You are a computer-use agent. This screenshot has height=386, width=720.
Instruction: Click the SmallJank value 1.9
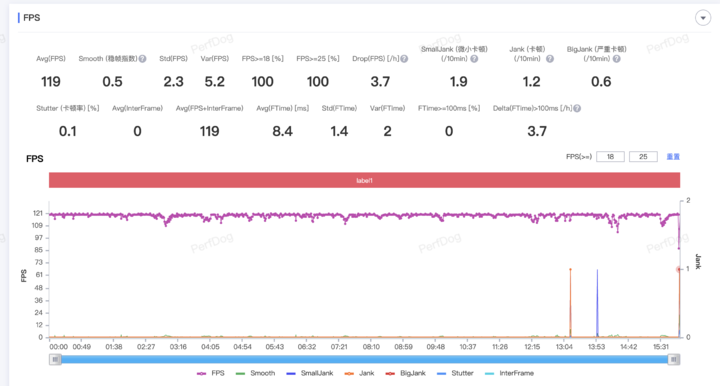(x=458, y=82)
